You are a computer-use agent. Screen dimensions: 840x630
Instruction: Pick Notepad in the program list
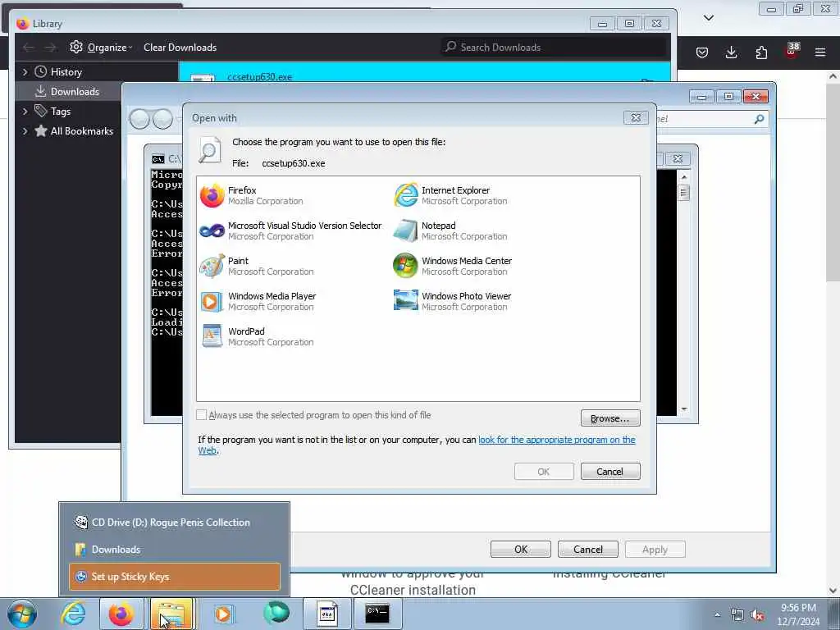click(450, 231)
